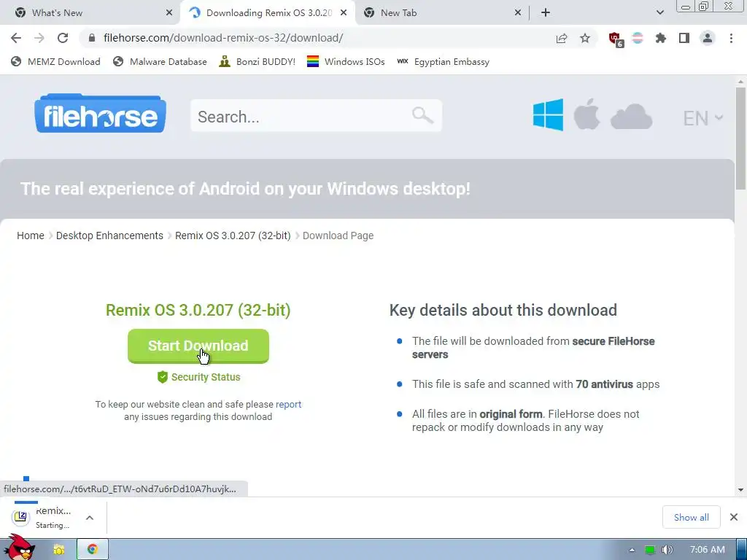This screenshot has height=560, width=747.
Task: Click the striped flag extension icon
Action: (638, 38)
